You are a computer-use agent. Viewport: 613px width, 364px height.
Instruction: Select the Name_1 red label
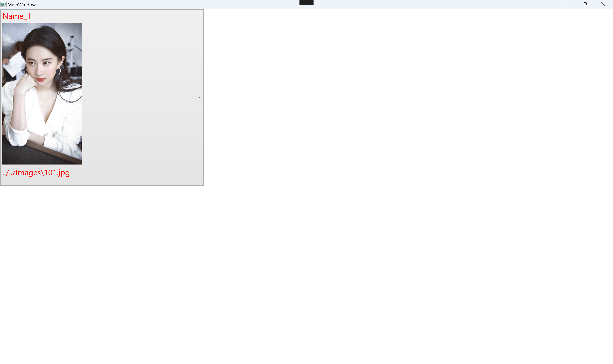click(x=17, y=16)
